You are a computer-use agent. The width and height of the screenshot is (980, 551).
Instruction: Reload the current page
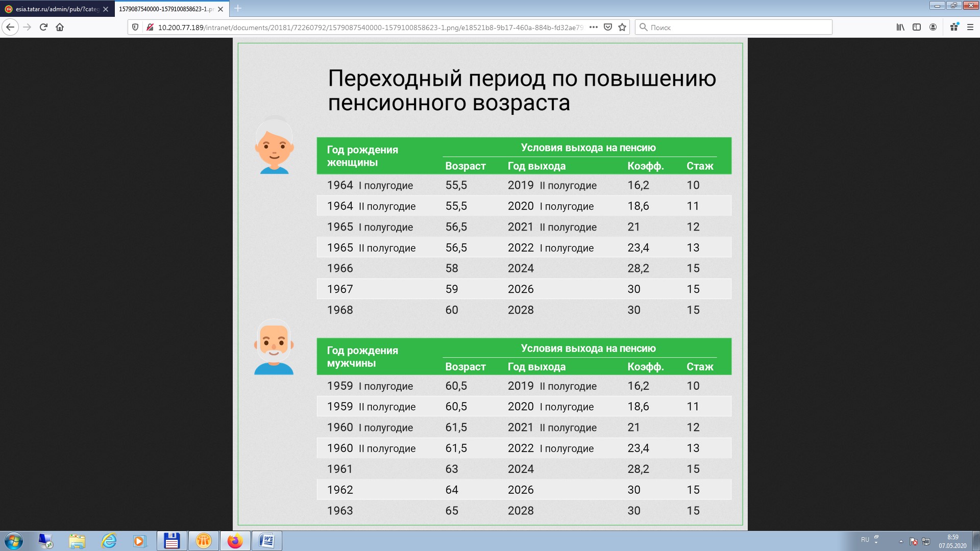tap(43, 27)
